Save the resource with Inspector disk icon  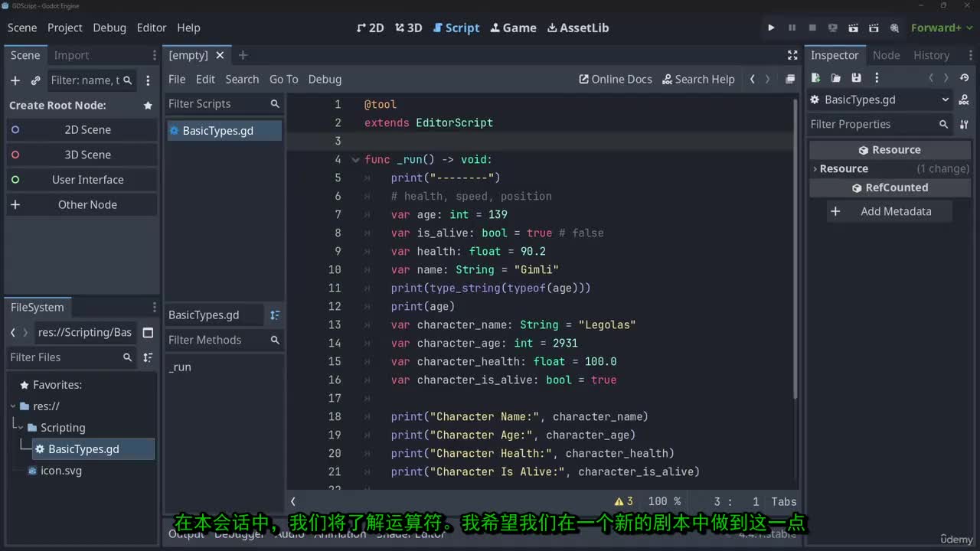point(856,78)
